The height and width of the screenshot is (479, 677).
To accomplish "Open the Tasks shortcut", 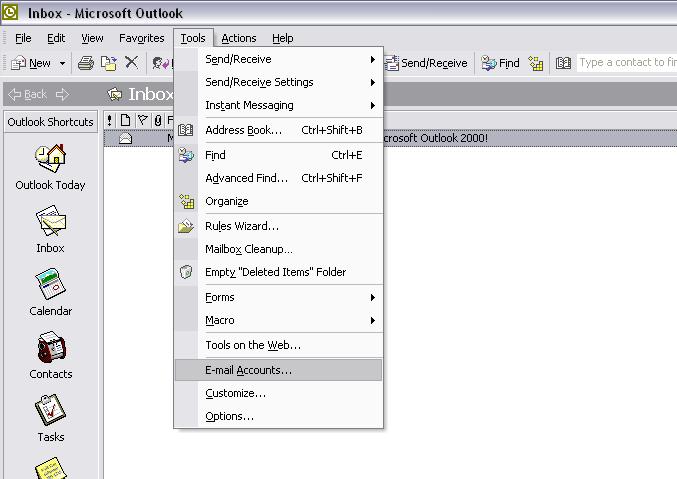I will [51, 419].
